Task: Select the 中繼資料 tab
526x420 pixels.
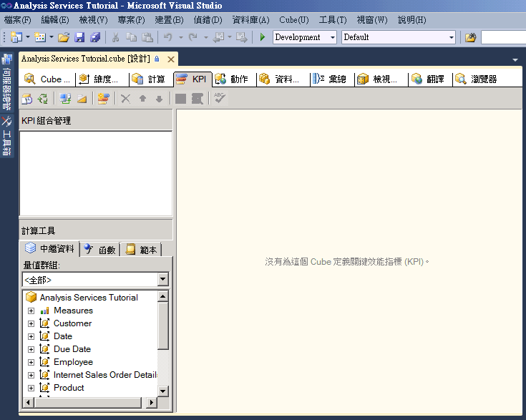Action: [49, 249]
